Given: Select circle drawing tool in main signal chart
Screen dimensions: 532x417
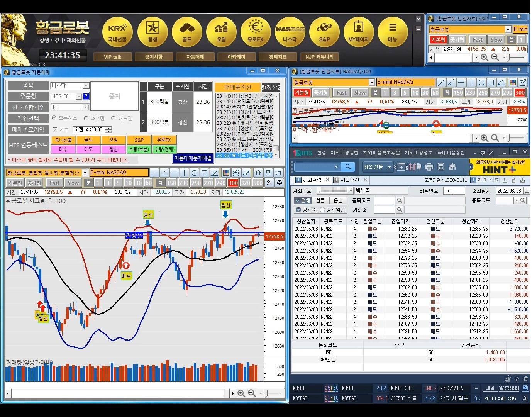Looking at the screenshot, I should (195, 173).
